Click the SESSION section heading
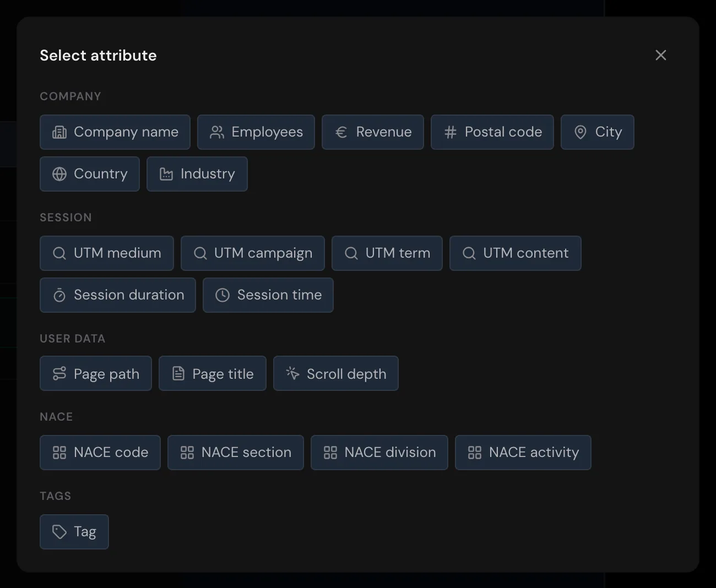Image resolution: width=716 pixels, height=588 pixels. 66,217
